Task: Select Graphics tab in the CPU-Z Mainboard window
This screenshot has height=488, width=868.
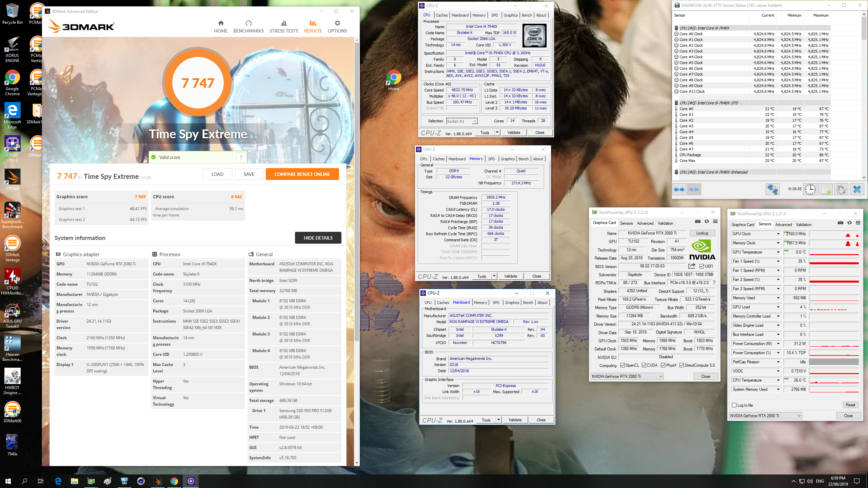Action: [512, 303]
